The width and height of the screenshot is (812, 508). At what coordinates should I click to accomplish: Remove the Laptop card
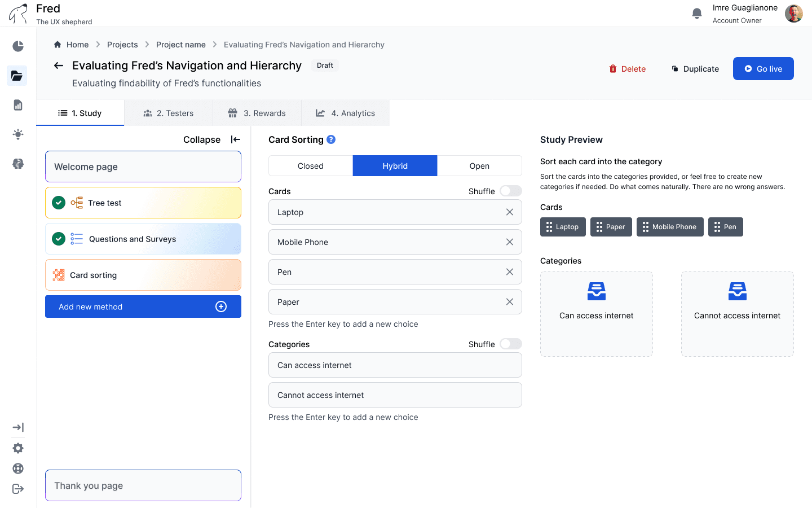pyautogui.click(x=510, y=212)
